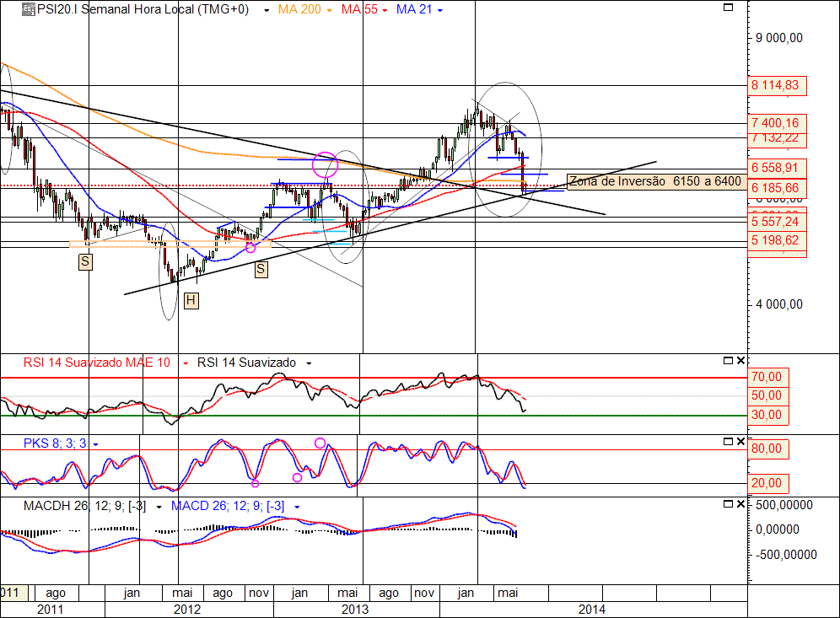Screen dimensions: 840x618
Task: Maximize the PKS stochastic pane
Action: pos(728,441)
